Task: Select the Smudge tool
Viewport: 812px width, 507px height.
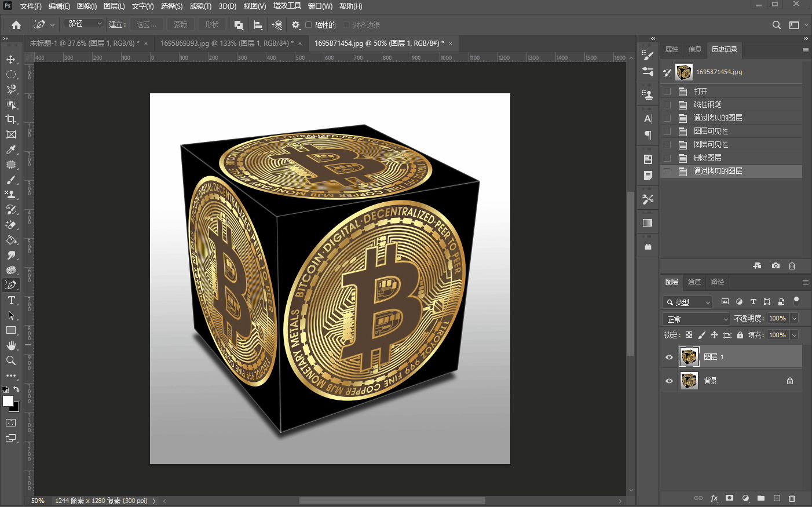Action: point(11,255)
